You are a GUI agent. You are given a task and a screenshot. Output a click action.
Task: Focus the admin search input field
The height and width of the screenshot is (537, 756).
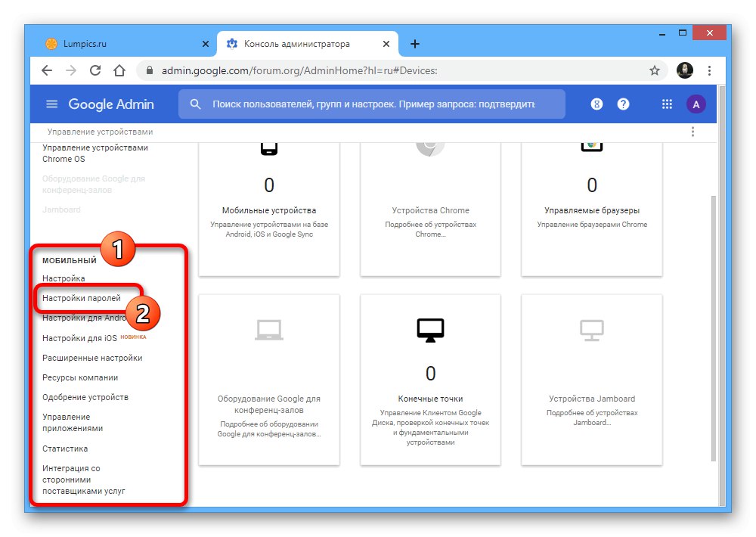[373, 104]
